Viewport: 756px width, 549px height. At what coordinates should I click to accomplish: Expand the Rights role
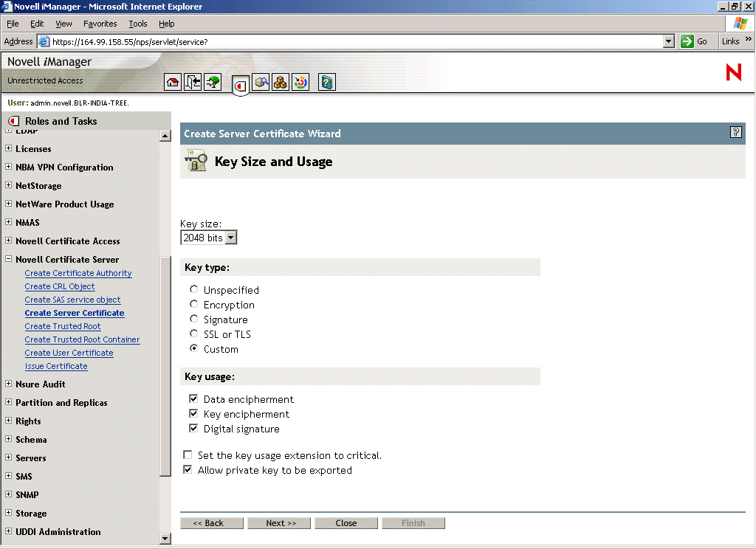tap(9, 421)
